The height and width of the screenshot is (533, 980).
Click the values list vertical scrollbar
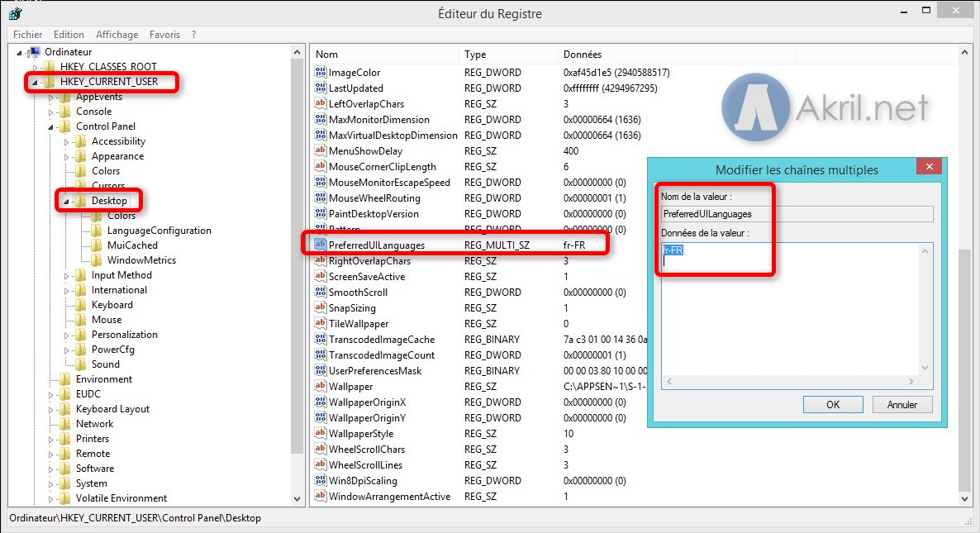tap(964, 275)
